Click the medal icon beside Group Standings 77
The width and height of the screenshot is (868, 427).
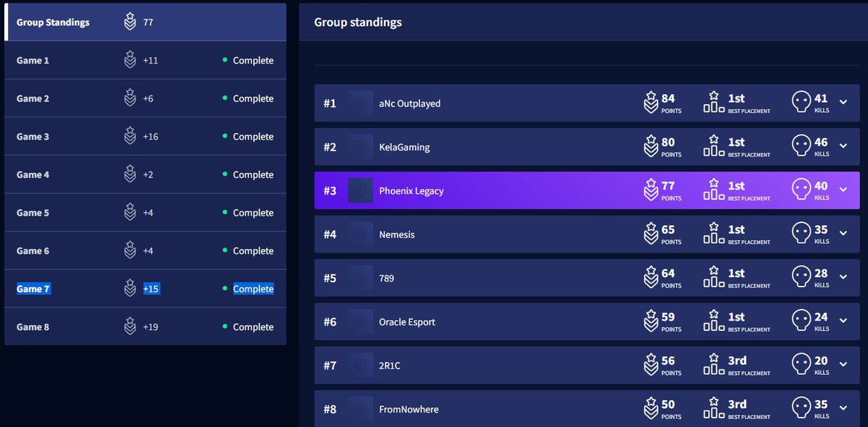tap(129, 22)
